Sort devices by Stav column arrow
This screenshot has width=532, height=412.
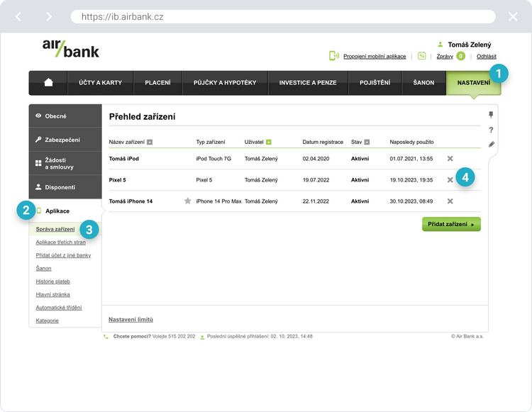coord(367,143)
